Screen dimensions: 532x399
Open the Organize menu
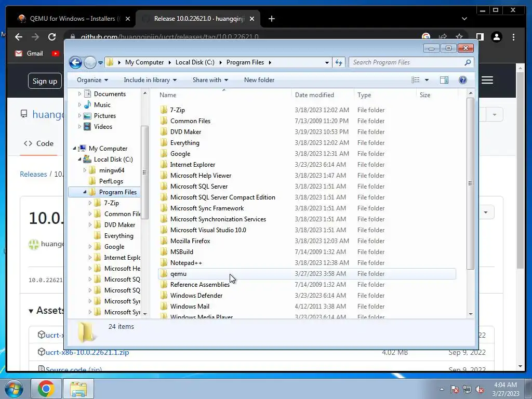point(92,80)
